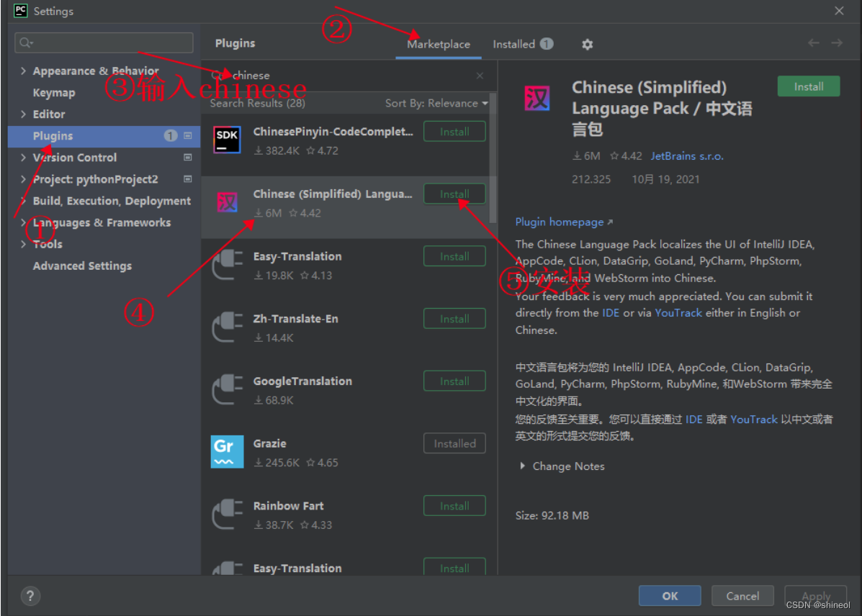Viewport: 862px width, 616px height.
Task: Expand the Appearance & Behavior section
Action: coord(23,71)
